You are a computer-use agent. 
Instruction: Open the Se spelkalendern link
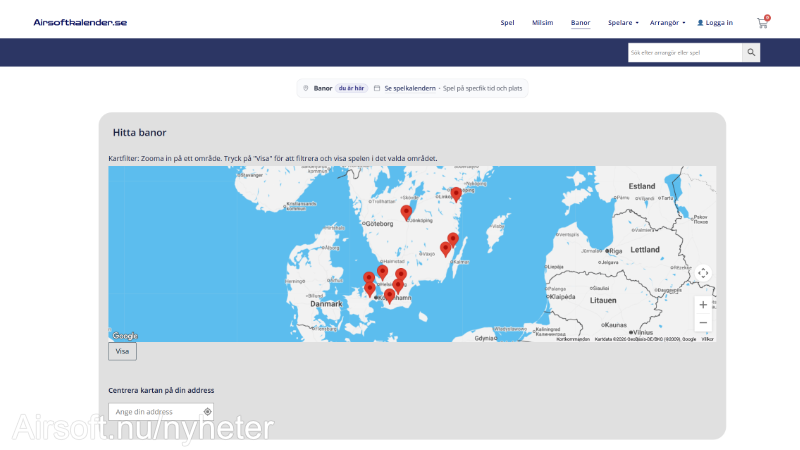409,88
